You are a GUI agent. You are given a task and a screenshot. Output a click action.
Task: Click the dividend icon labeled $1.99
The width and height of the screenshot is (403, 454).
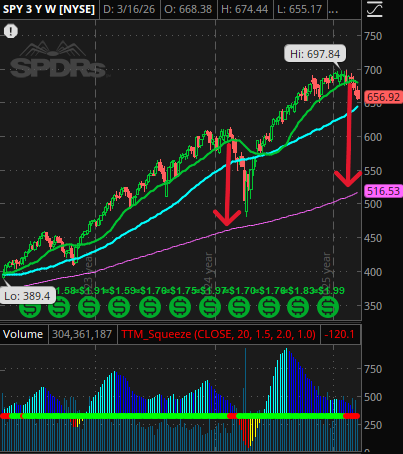click(328, 307)
